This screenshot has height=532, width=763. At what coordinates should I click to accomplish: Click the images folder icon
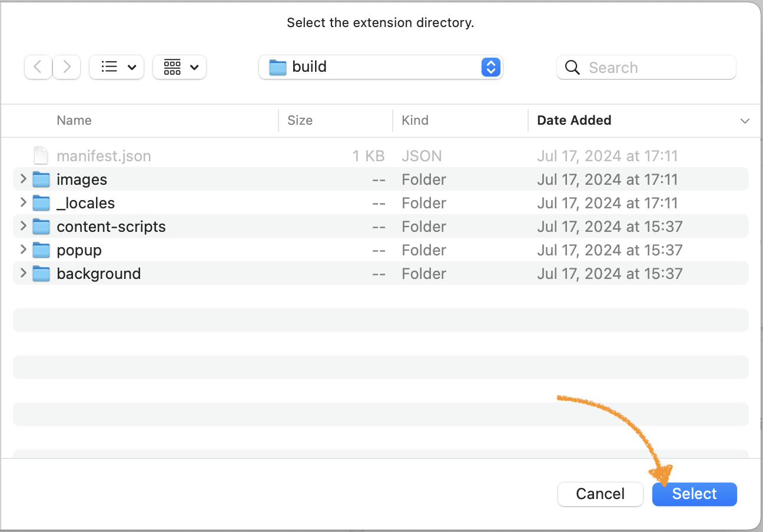pos(41,179)
